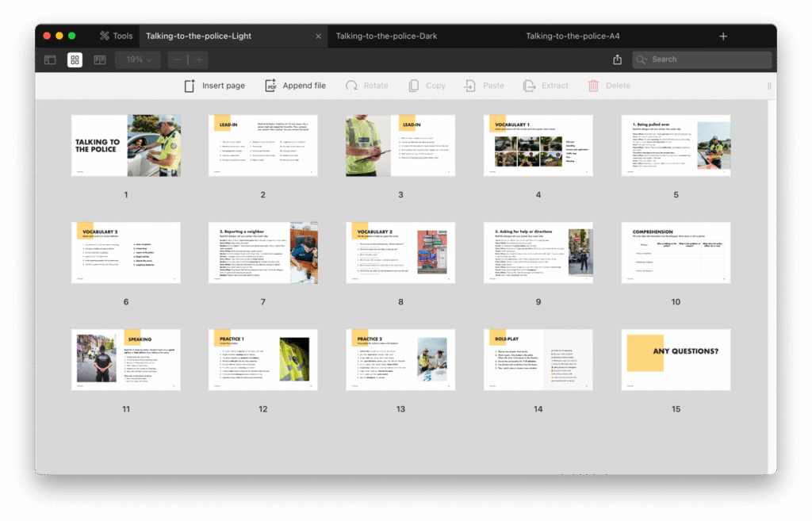Expand search options via the magnifier chevron

tap(643, 59)
